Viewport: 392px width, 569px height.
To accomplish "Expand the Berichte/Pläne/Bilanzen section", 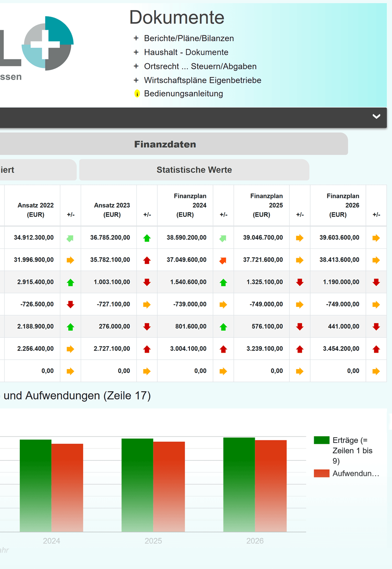I will tap(188, 38).
